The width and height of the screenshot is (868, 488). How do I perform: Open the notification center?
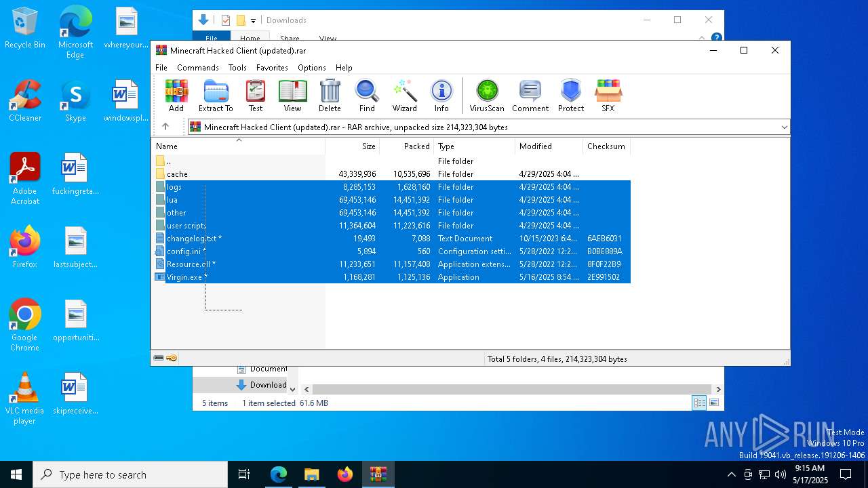click(x=846, y=474)
